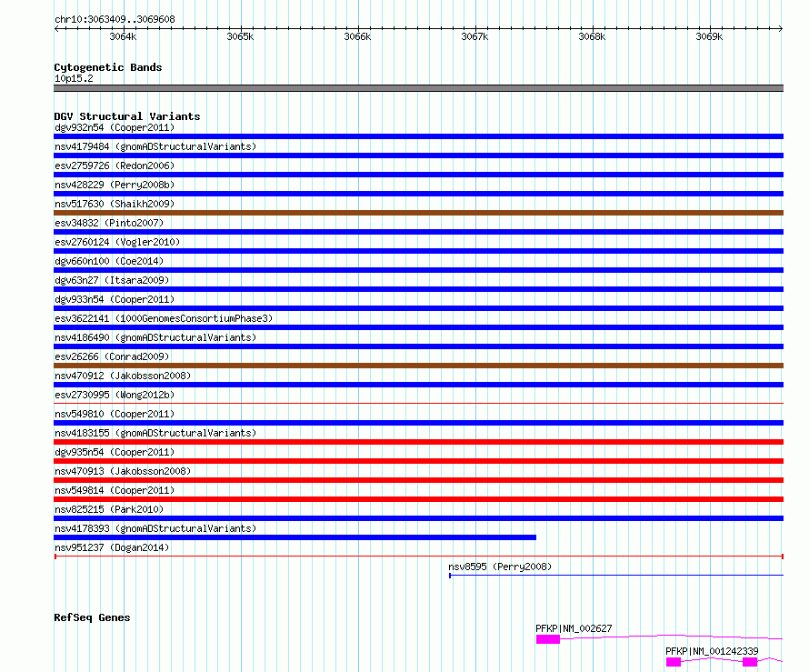This screenshot has height=672, width=809.
Task: Click esv2760124 (Vogler2010) label
Action: click(117, 242)
